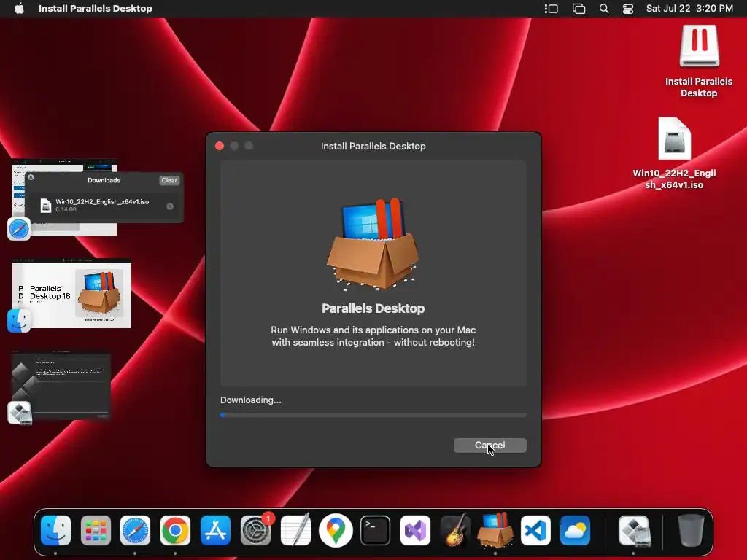Click the Safari badge on Stage Manager
This screenshot has width=747, height=560.
(x=19, y=229)
